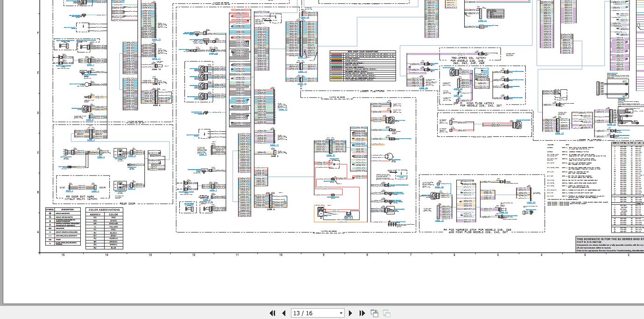Click the go to next view icon
This screenshot has height=319, width=644.
pyautogui.click(x=386, y=313)
